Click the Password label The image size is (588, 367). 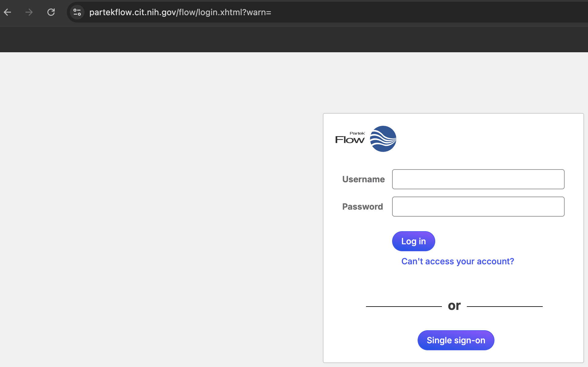[362, 207]
